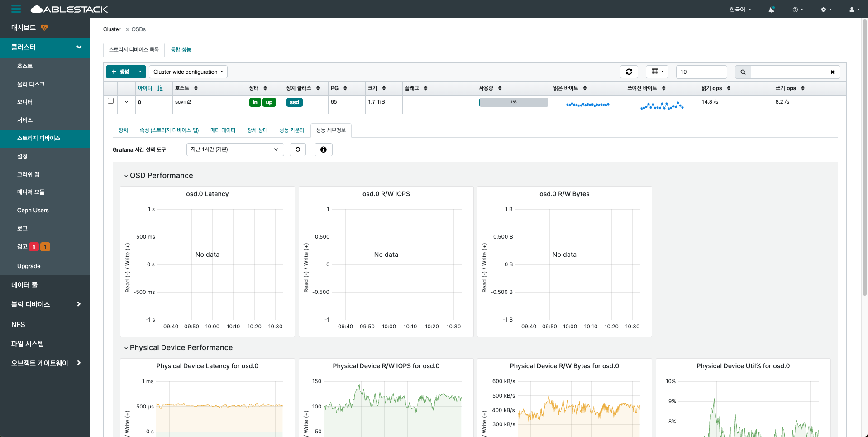
Task: Switch to the 통합 성능 tab
Action: 181,49
